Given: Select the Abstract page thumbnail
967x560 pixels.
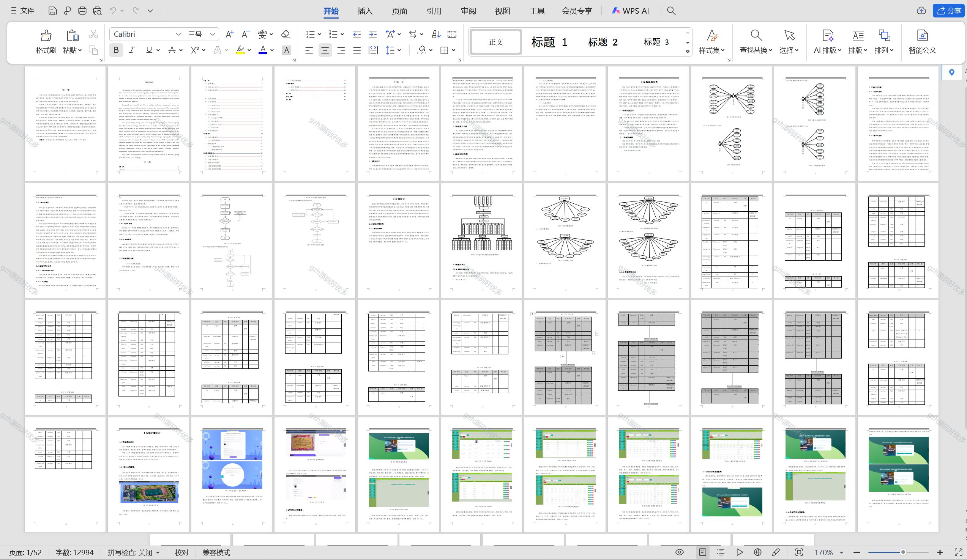Looking at the screenshot, I should point(148,124).
